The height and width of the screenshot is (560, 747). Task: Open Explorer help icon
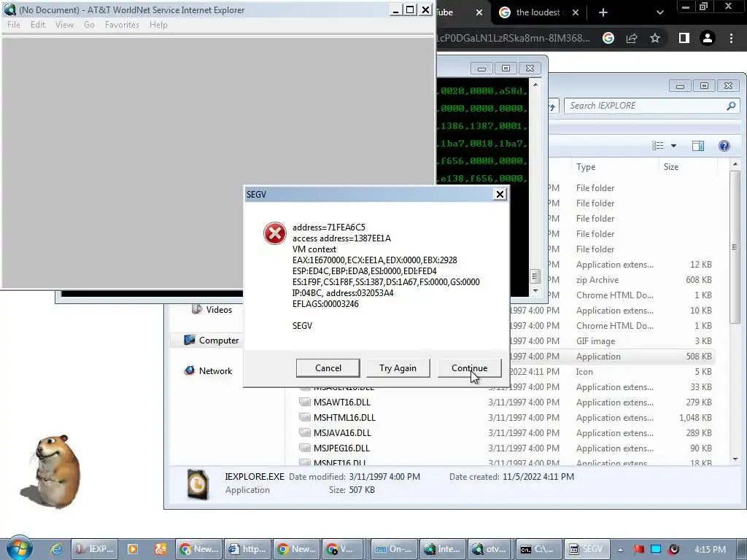[724, 146]
